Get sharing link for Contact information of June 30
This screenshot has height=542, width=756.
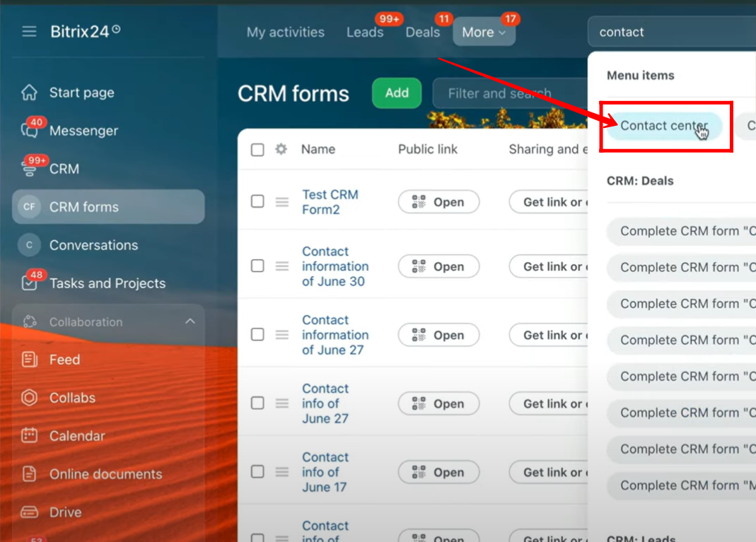[x=549, y=266]
